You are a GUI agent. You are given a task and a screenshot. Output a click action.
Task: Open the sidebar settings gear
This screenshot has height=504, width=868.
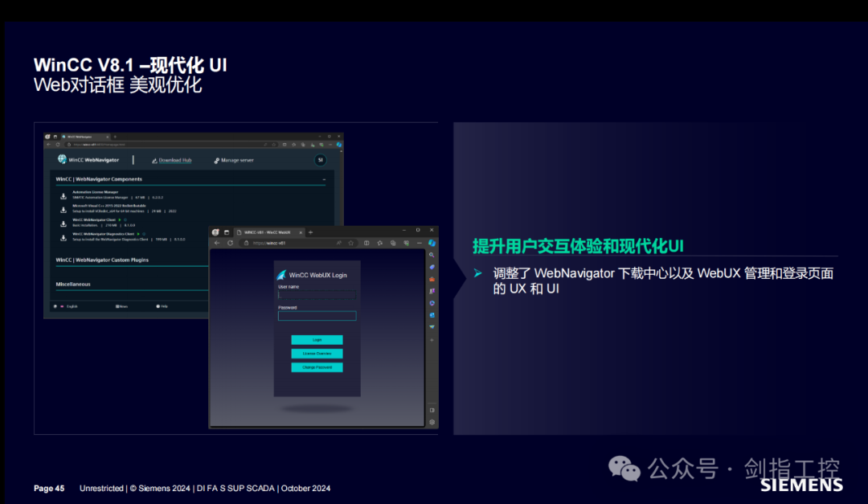click(432, 421)
